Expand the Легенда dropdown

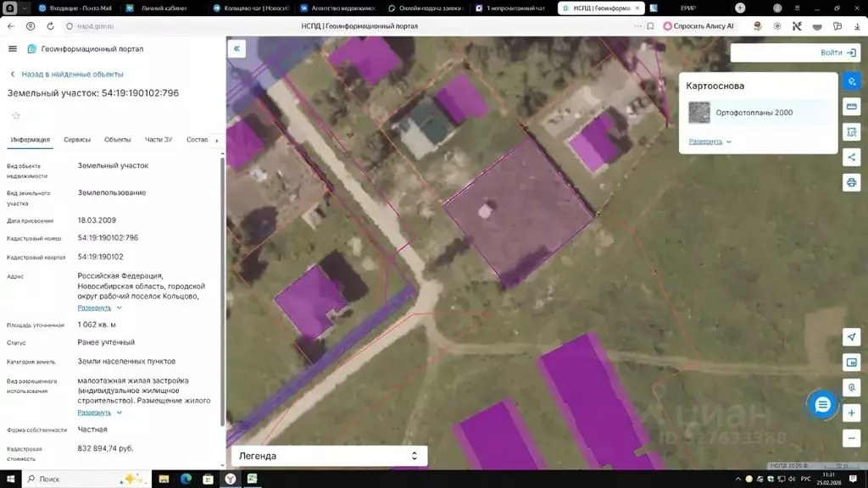click(329, 456)
